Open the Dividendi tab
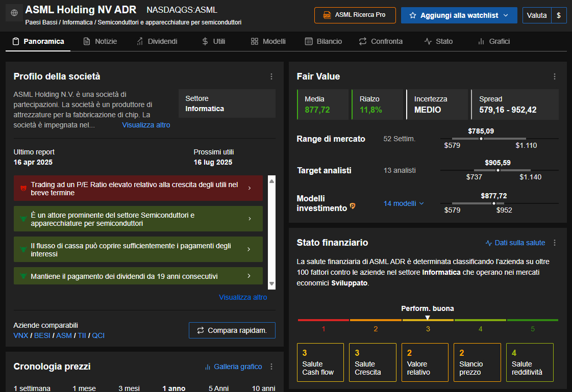Viewport: 572px width, 392px height. [x=157, y=41]
